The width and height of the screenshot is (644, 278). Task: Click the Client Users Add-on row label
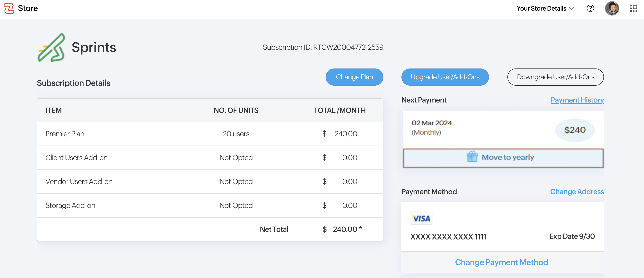point(77,158)
